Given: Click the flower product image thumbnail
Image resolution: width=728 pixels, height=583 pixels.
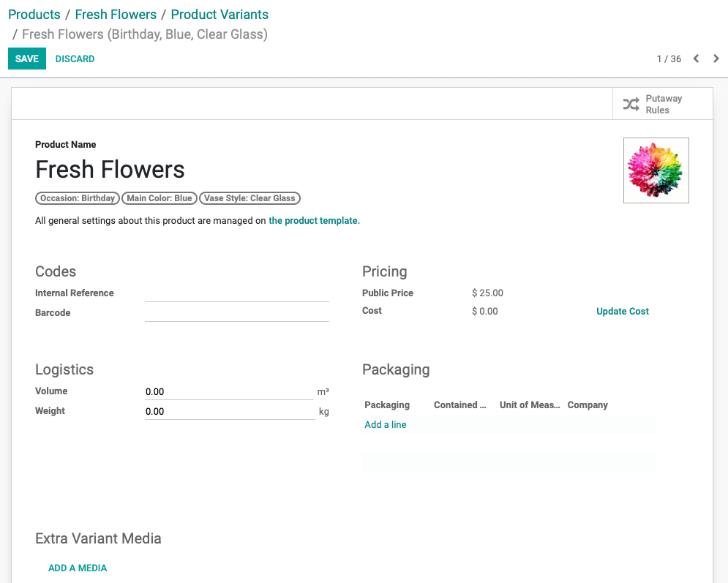Looking at the screenshot, I should (x=656, y=170).
